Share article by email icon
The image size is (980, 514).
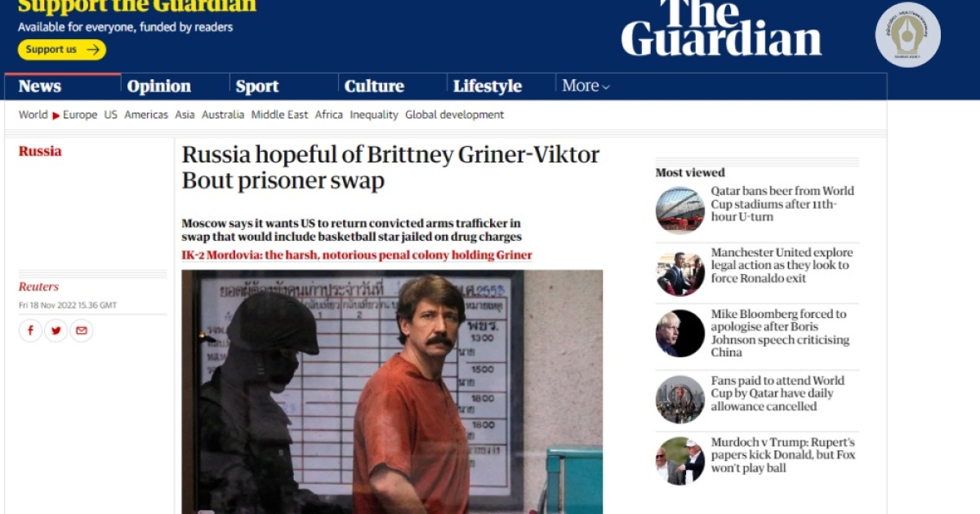click(81, 330)
